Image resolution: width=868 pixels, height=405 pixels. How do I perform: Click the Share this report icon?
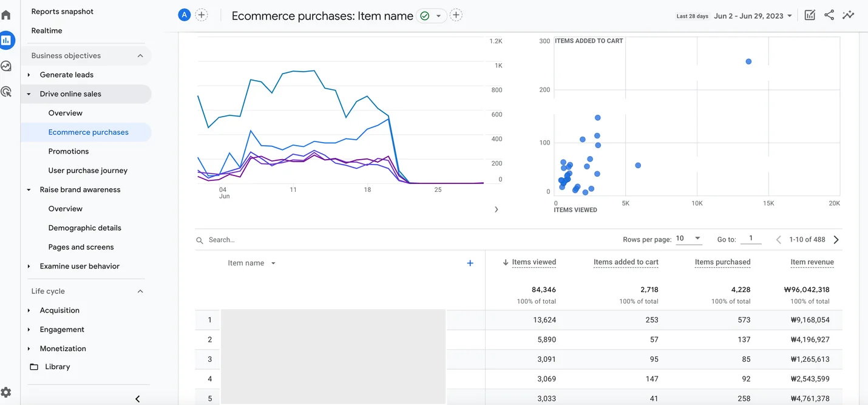coord(829,15)
